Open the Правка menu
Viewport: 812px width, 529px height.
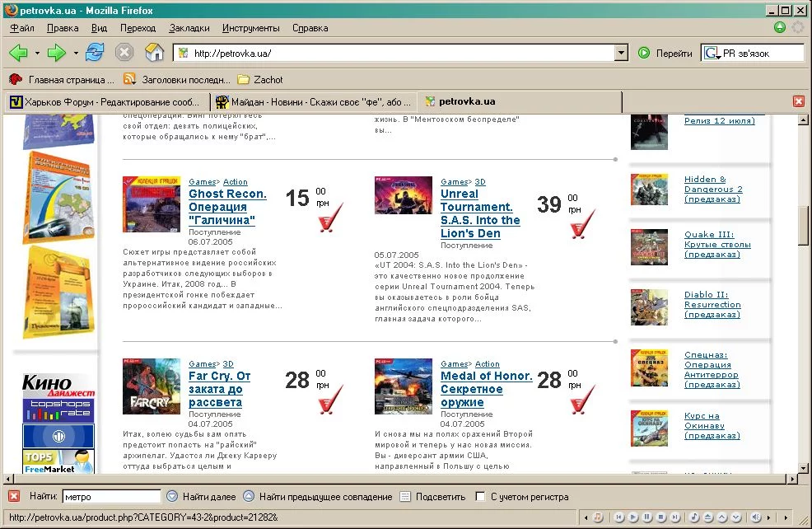63,28
